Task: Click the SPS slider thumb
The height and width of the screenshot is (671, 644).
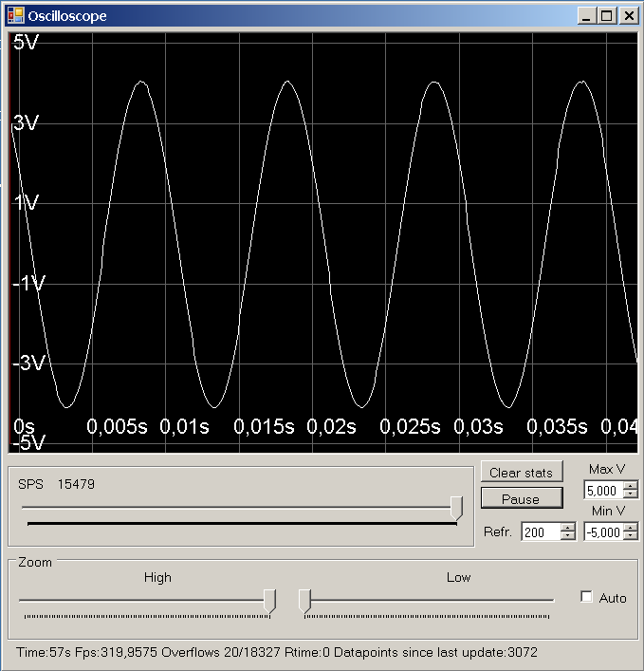Action: [x=457, y=508]
